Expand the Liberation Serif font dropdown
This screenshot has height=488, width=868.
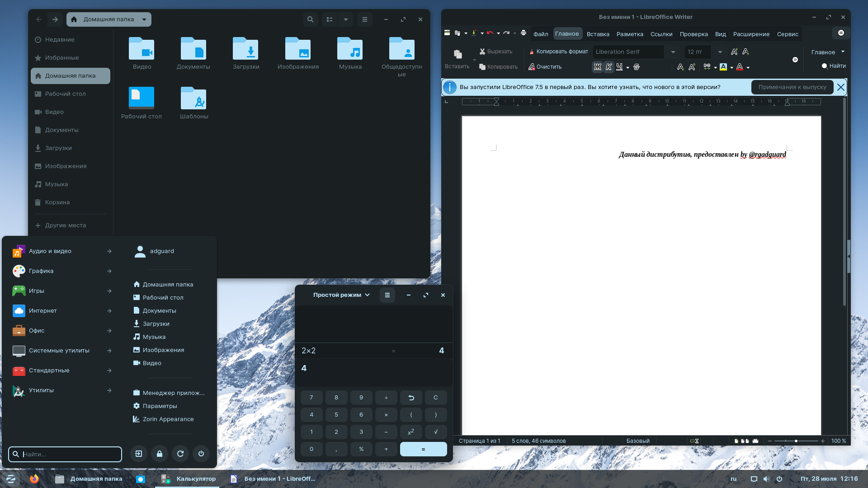(673, 52)
